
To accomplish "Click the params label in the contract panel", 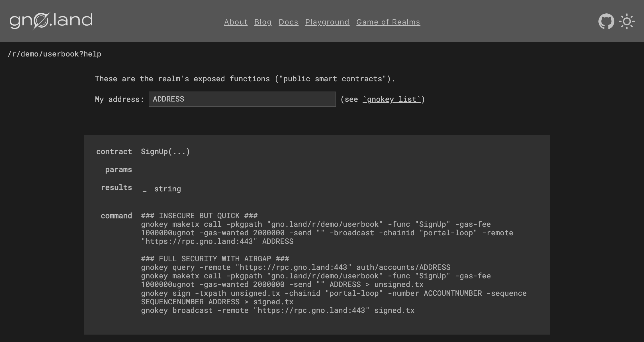I will 118,169.
